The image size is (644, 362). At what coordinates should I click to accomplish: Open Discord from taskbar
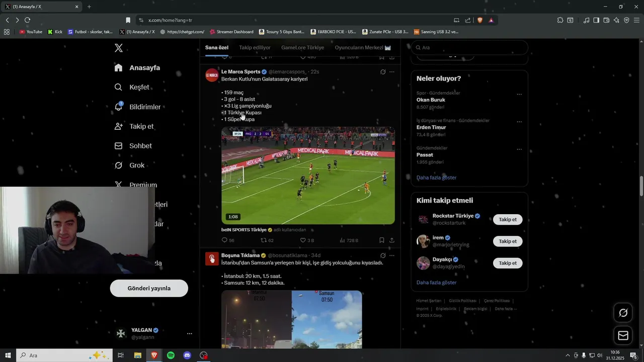(187, 355)
